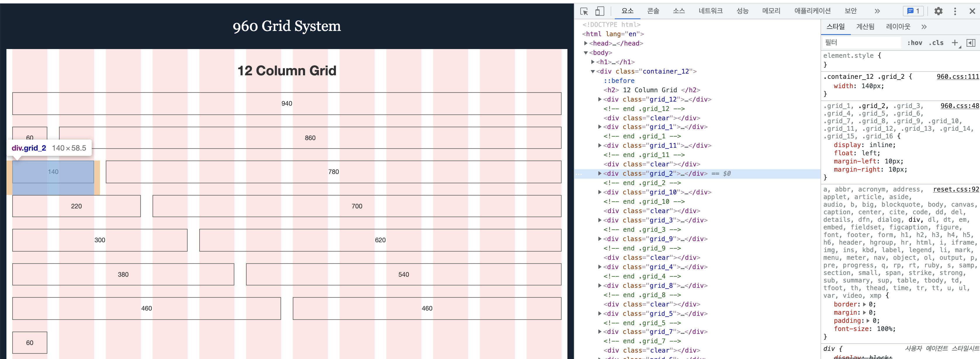
Task: Expand the head element node
Action: coord(586,43)
